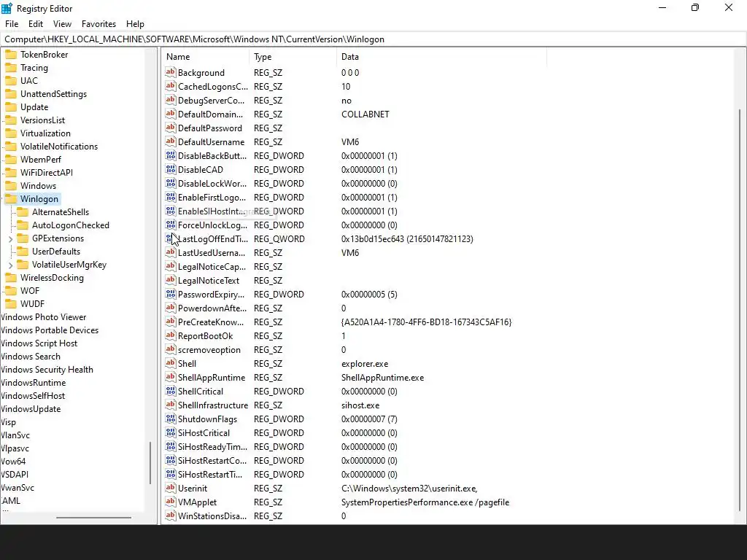747x560 pixels.
Task: Select the UnattendSettings key
Action: 53,94
